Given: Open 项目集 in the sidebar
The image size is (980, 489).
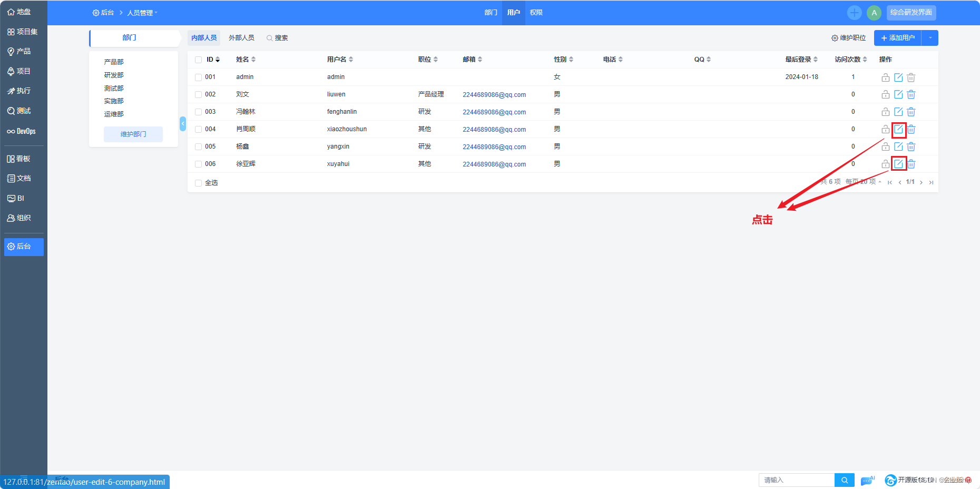Looking at the screenshot, I should click(x=23, y=32).
